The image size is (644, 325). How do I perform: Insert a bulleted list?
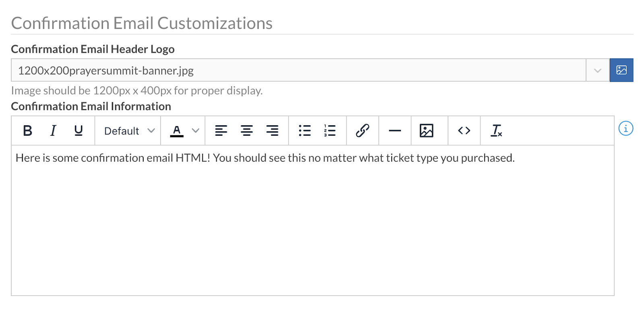coord(305,130)
